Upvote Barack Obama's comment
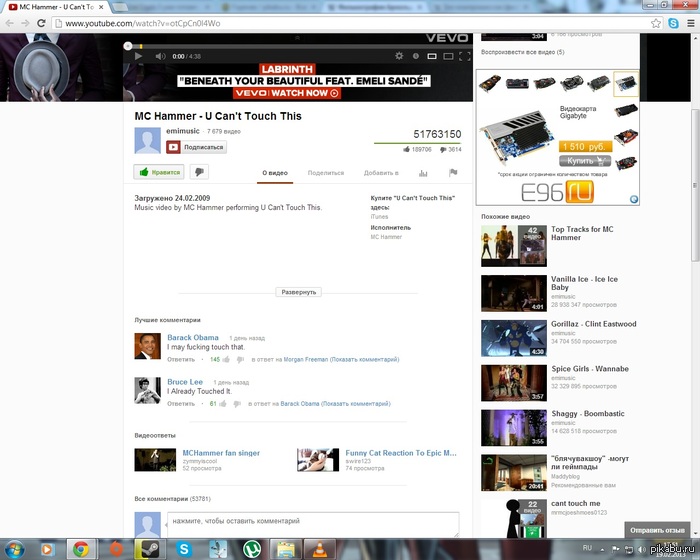The height and width of the screenshot is (560, 700). pos(227,359)
